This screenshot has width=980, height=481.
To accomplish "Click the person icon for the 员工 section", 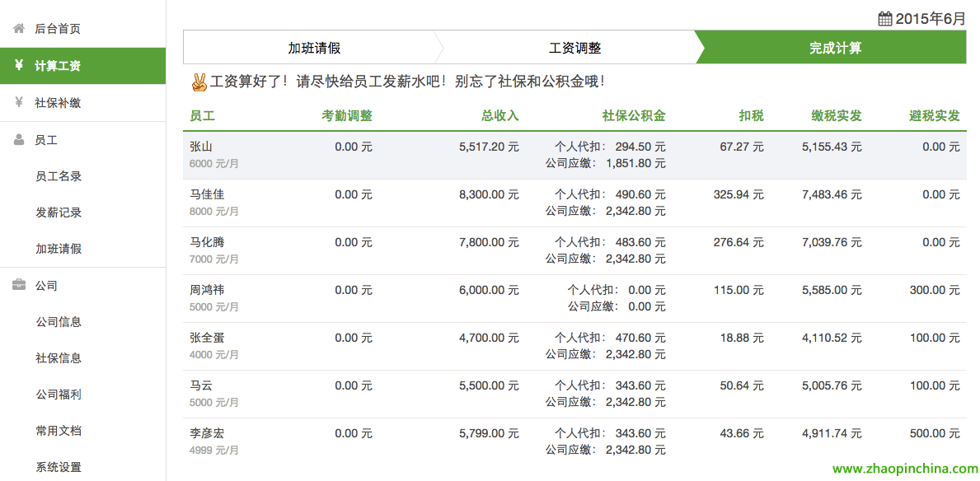I will coord(18,139).
